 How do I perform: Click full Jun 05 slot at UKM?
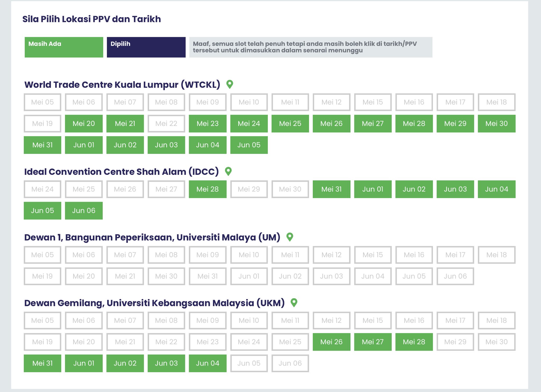249,363
